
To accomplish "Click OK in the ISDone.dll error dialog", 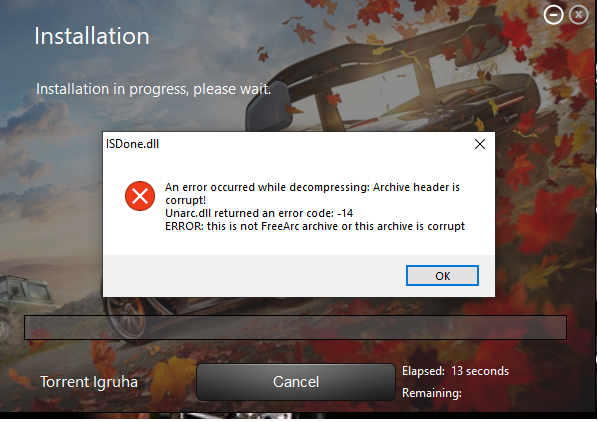I will pos(442,276).
